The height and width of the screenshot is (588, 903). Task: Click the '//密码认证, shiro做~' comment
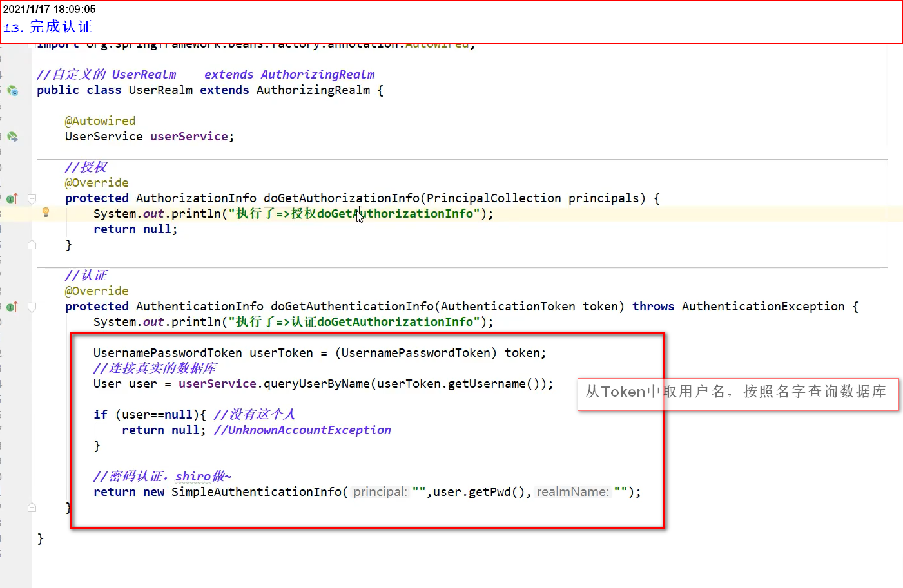click(x=162, y=477)
